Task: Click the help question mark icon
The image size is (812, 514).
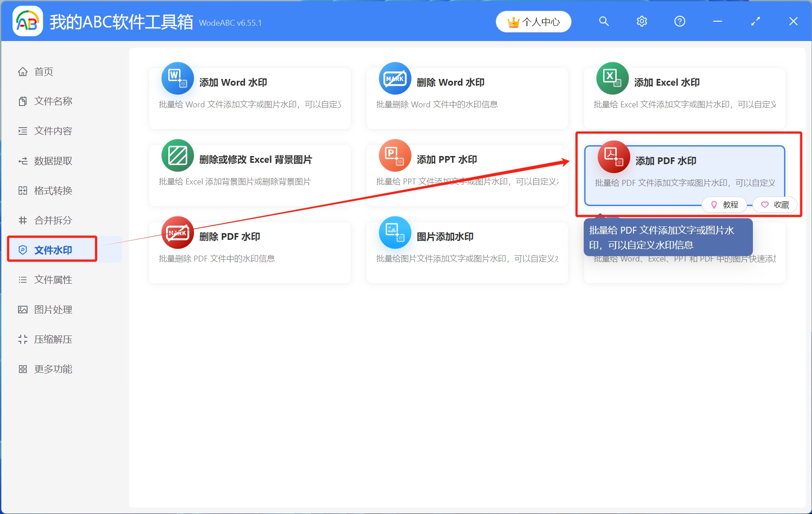Action: (679, 21)
